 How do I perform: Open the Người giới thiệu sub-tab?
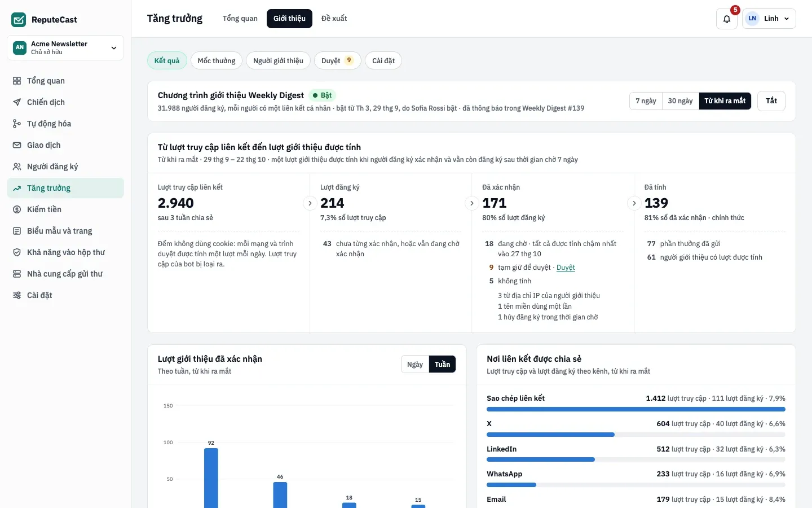pos(278,60)
